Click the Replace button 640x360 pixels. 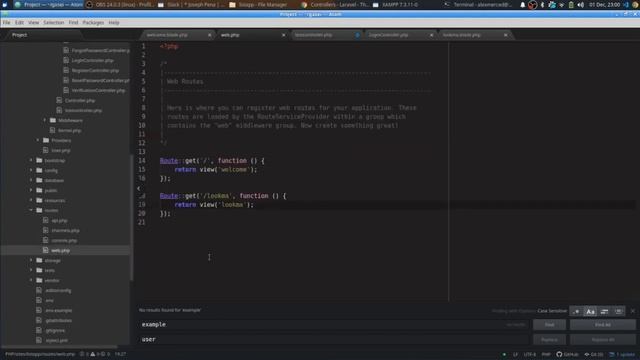click(549, 340)
